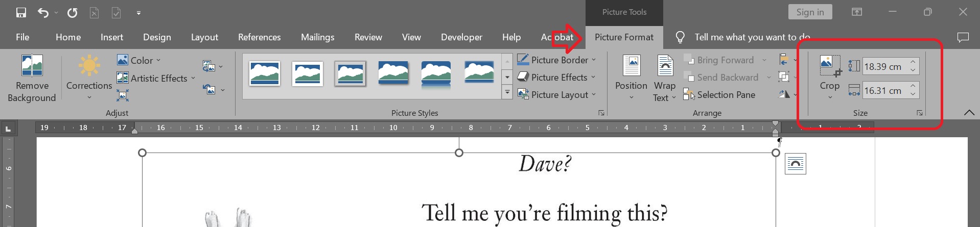Image resolution: width=980 pixels, height=227 pixels.
Task: Apply the second picture style with white frame
Action: 308,73
